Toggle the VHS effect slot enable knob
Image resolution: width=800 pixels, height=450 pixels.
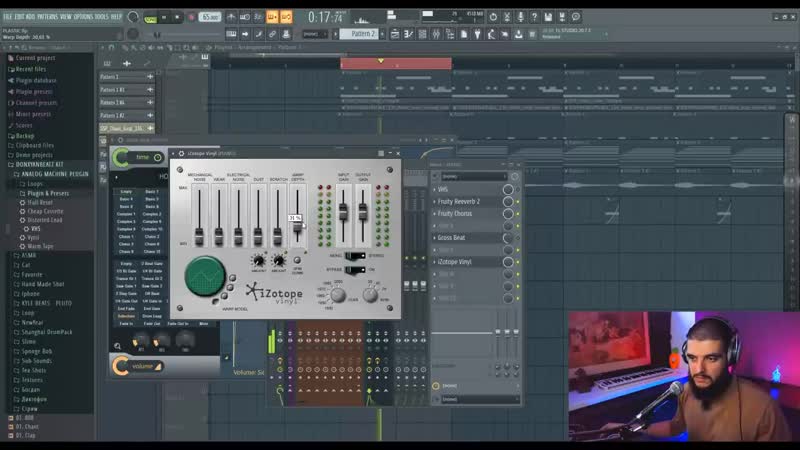tap(508, 189)
